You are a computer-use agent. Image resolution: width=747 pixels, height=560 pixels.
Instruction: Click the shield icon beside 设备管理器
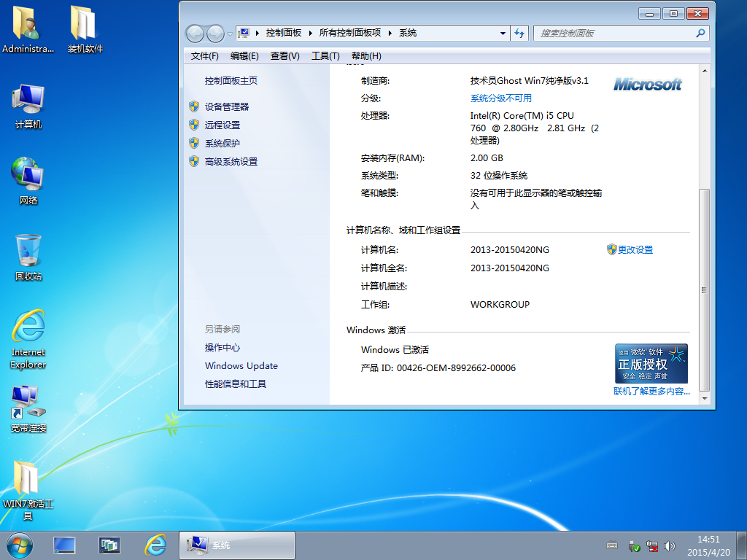point(194,106)
